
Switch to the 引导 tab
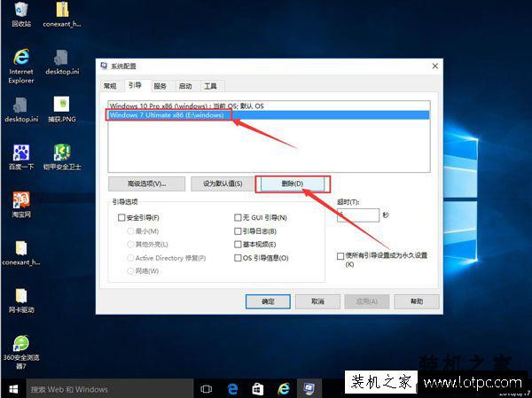click(135, 85)
